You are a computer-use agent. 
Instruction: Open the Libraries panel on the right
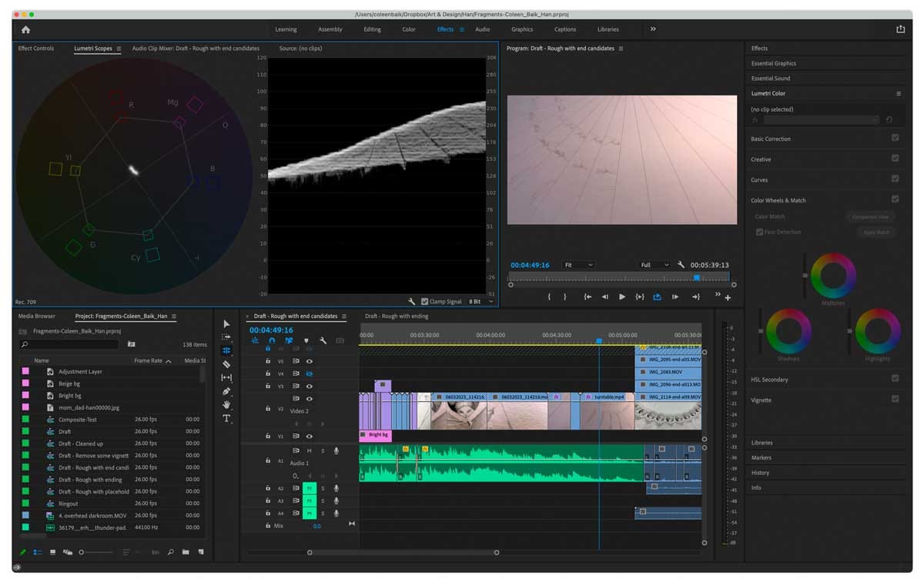[x=762, y=443]
